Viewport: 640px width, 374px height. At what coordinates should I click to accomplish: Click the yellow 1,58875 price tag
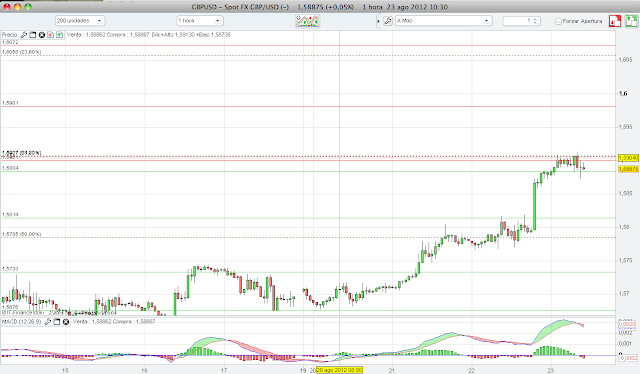(629, 169)
